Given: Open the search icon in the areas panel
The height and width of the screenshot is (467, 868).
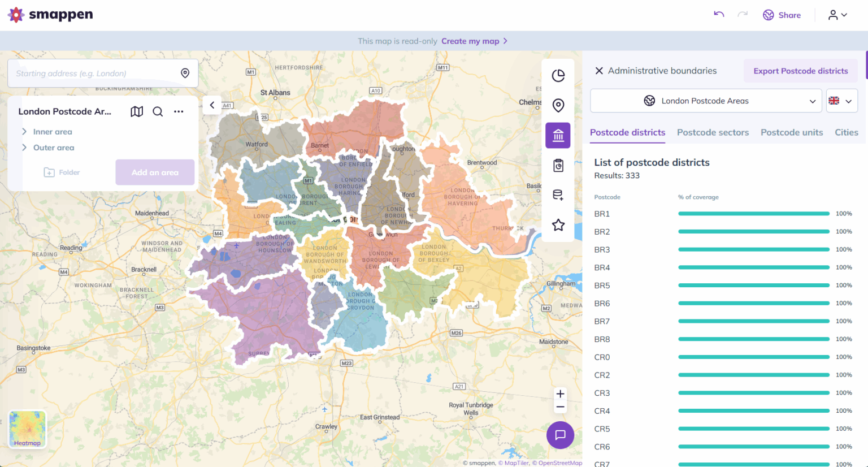Looking at the screenshot, I should pos(158,111).
